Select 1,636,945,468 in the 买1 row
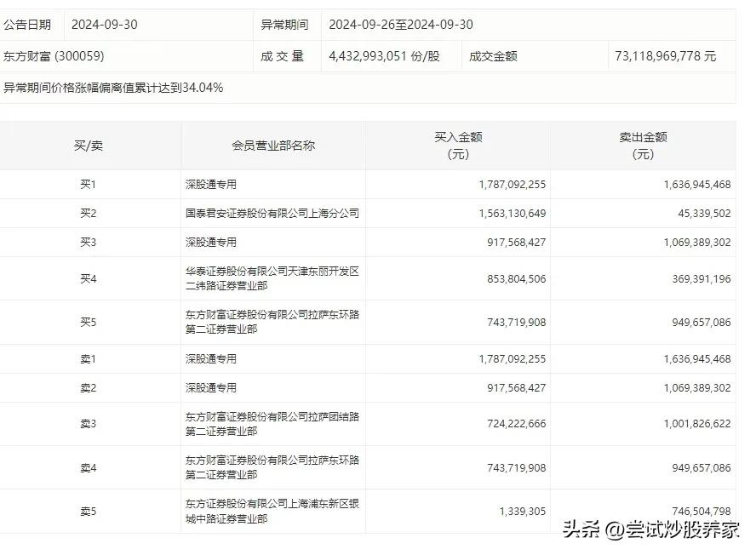 coord(697,184)
